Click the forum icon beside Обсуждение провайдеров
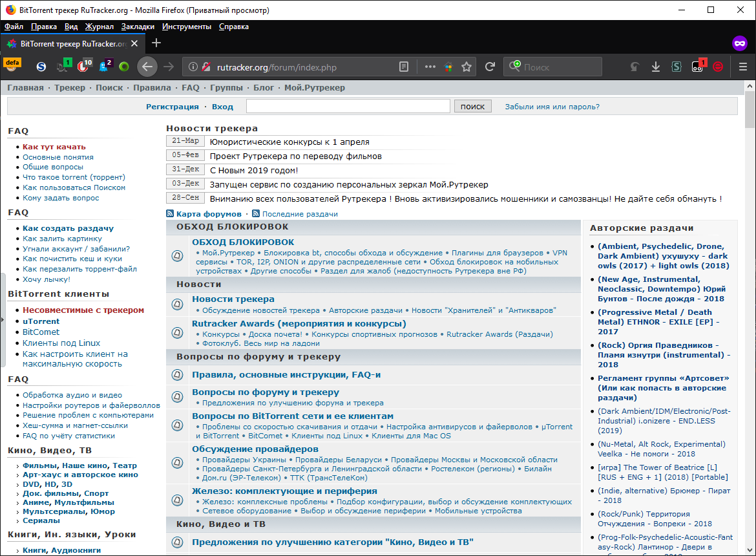The image size is (756, 556). [x=178, y=463]
